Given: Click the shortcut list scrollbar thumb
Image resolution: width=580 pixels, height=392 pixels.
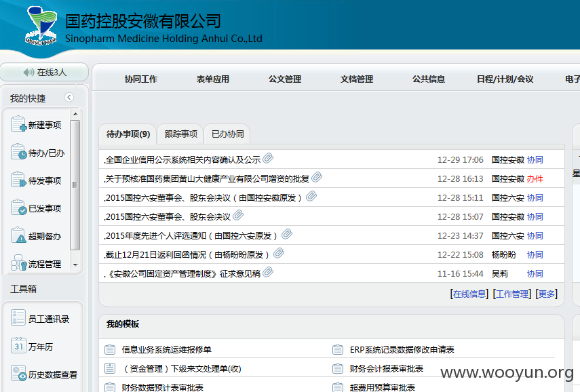Looking at the screenshot, I should 75,185.
